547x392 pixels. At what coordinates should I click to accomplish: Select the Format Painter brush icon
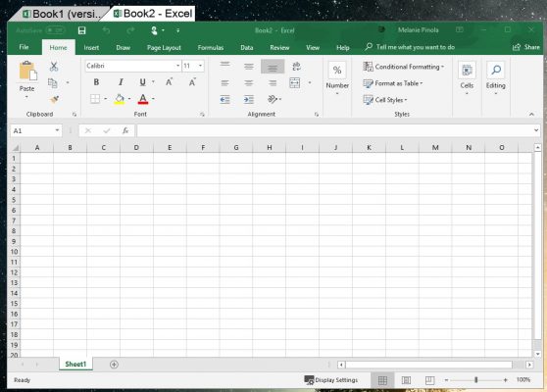coord(54,100)
